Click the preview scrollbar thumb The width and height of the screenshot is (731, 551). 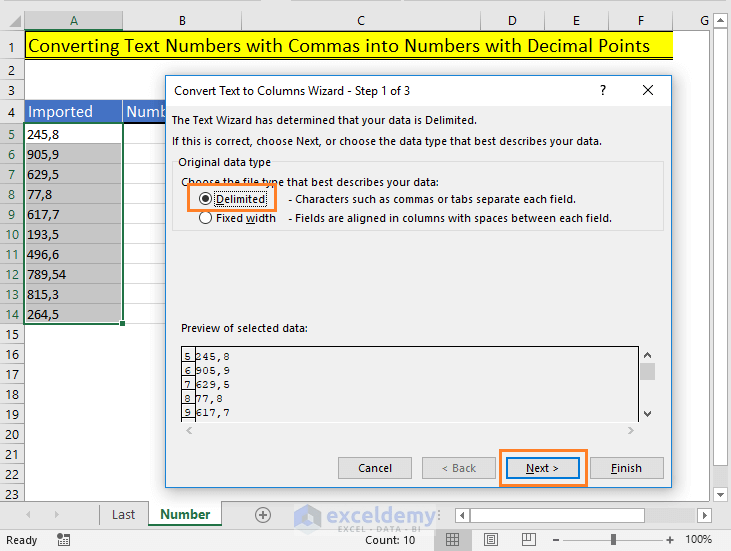point(648,372)
